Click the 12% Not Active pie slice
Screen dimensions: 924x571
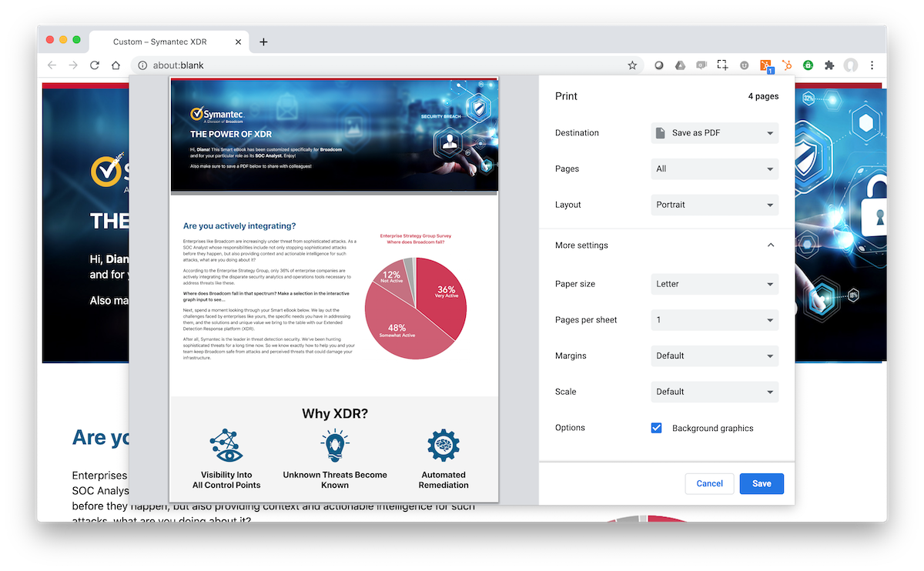pyautogui.click(x=390, y=276)
